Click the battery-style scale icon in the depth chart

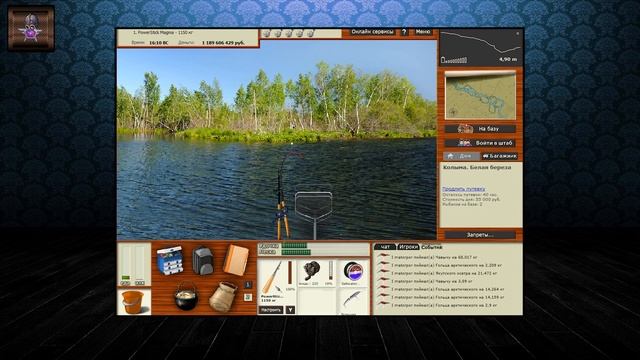pyautogui.click(x=454, y=60)
